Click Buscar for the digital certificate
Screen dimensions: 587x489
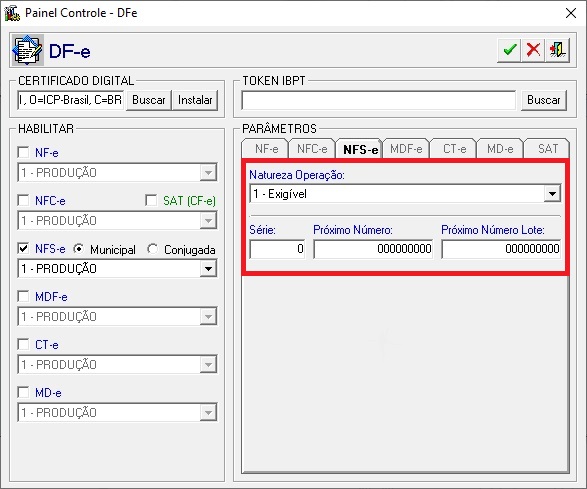point(149,100)
